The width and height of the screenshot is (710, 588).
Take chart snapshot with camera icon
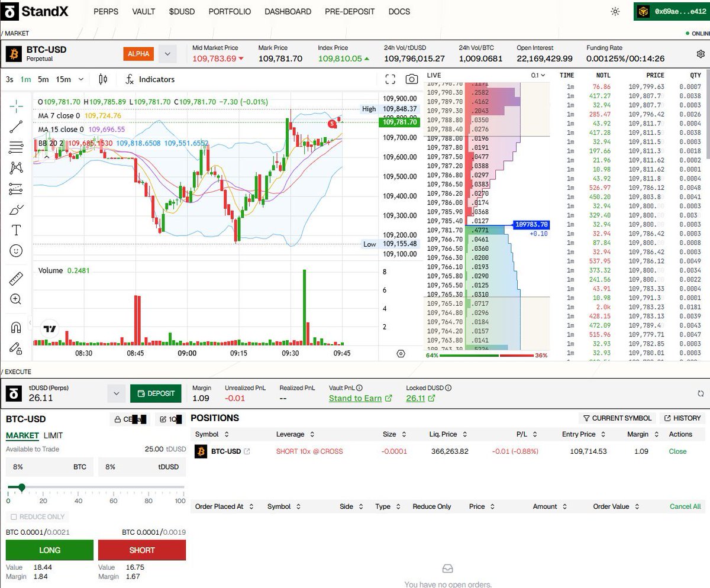(411, 79)
